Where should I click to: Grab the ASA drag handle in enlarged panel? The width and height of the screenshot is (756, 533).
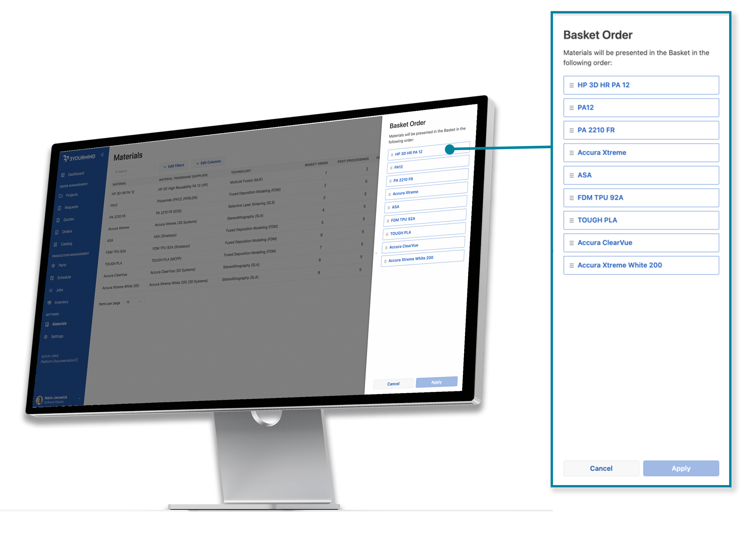pos(572,175)
